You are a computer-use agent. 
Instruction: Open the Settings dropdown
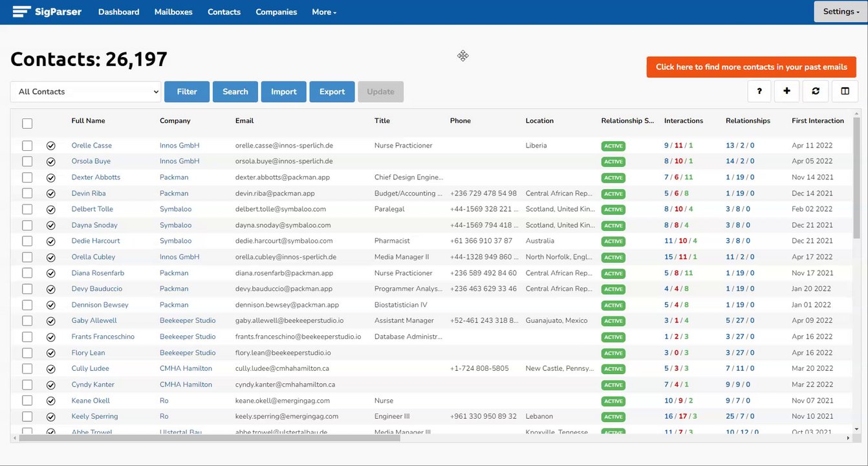[x=841, y=12]
